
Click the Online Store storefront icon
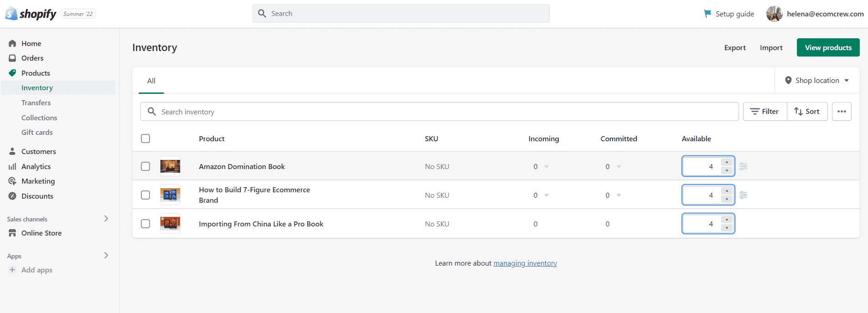pos(12,233)
